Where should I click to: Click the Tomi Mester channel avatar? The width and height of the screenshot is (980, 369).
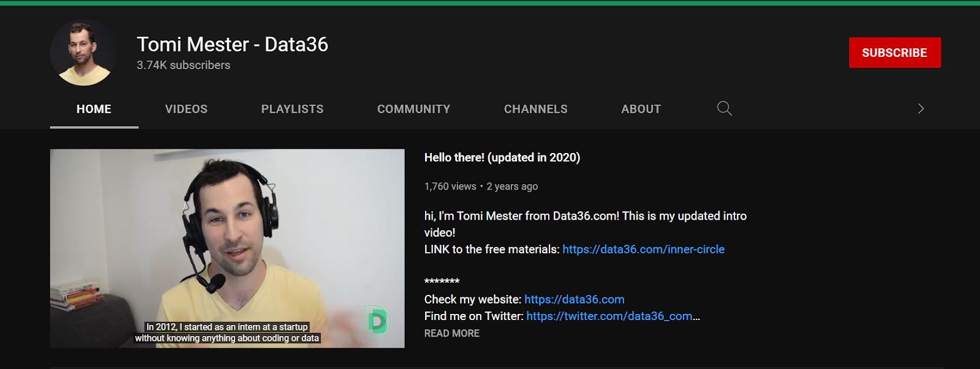tap(83, 53)
